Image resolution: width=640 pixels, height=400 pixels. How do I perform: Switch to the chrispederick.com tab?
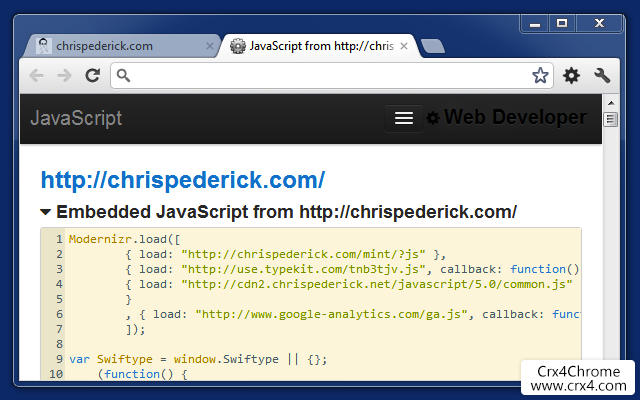coord(122,46)
